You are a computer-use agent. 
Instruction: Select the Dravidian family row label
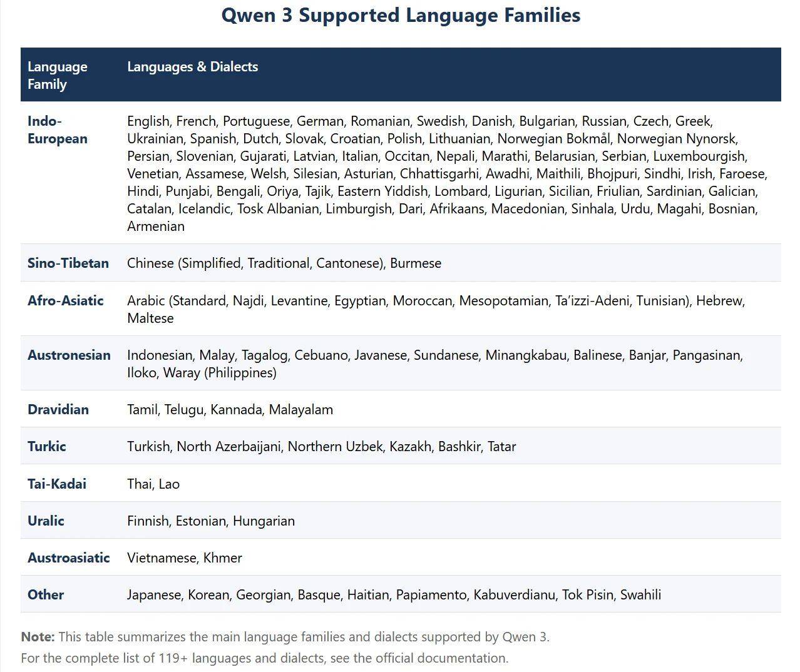[58, 409]
